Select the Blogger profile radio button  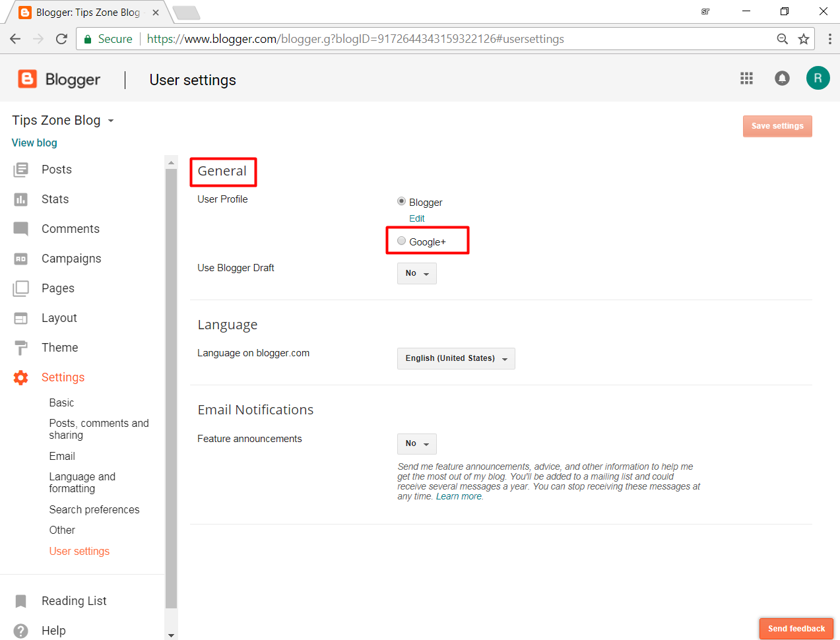401,201
